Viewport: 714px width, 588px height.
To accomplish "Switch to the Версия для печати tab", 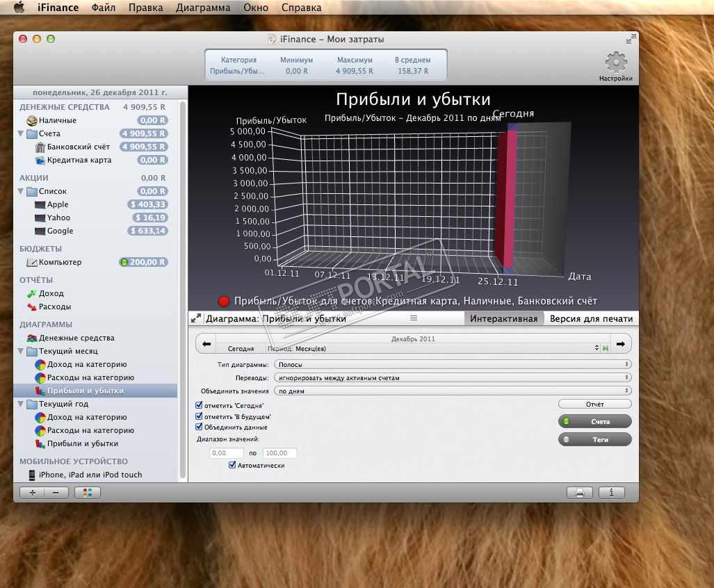I will tap(591, 318).
